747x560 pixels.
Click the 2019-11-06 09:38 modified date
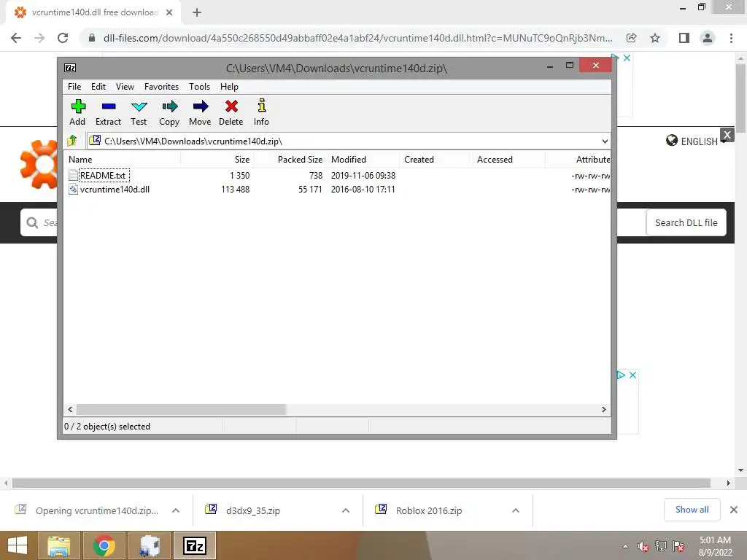click(x=363, y=175)
